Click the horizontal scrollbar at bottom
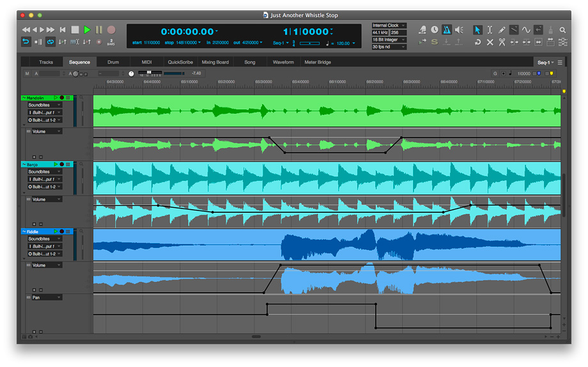The image size is (588, 367). pyautogui.click(x=256, y=336)
